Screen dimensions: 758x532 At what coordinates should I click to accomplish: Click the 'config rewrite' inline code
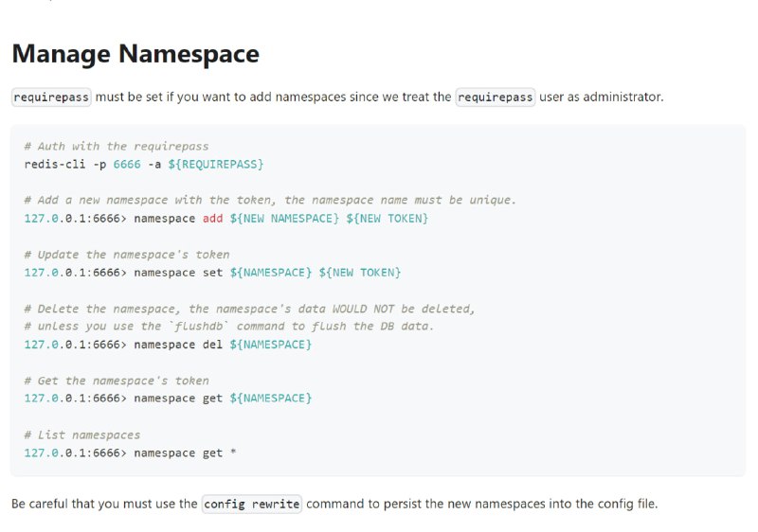[x=252, y=504]
